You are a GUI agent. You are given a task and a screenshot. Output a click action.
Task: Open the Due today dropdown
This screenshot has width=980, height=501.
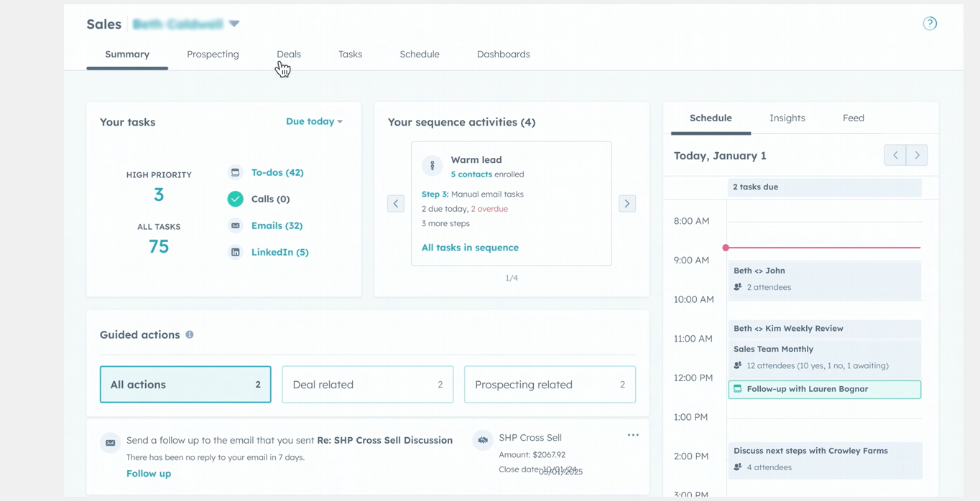tap(314, 121)
